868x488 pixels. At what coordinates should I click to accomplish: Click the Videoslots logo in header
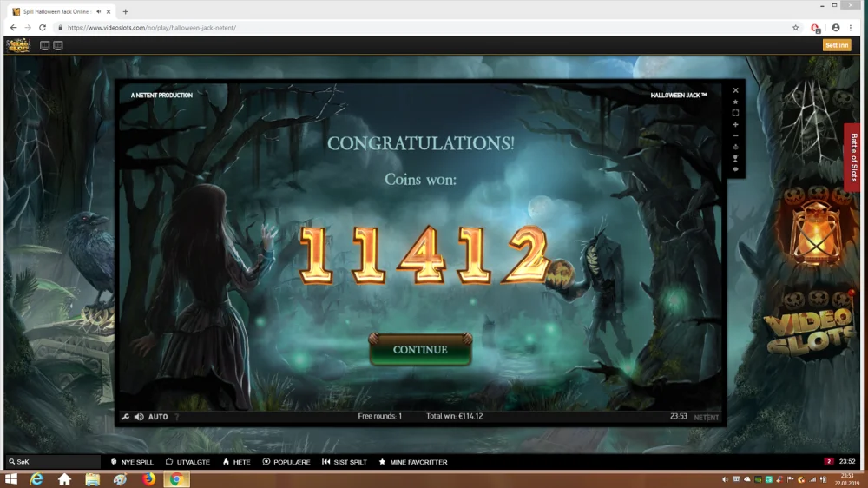[x=19, y=45]
